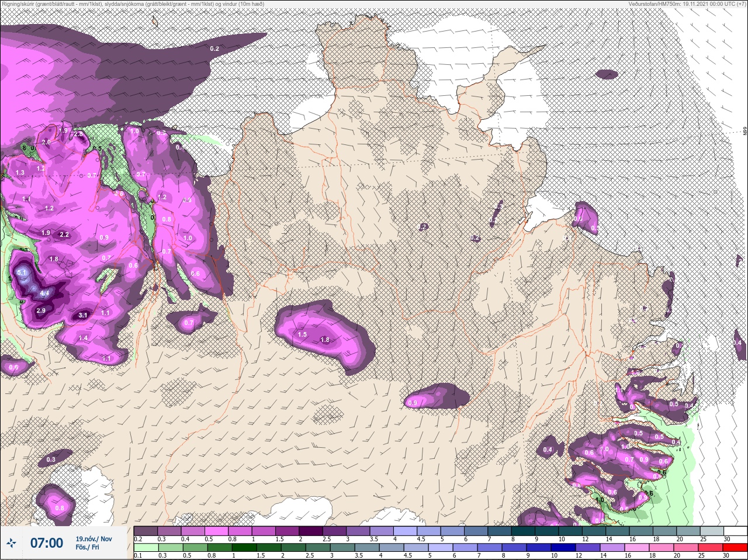Image resolution: width=748 pixels, height=560 pixels.
Task: Select the palest green 0.1–0.2 rain legend swatch
Action: 146,548
